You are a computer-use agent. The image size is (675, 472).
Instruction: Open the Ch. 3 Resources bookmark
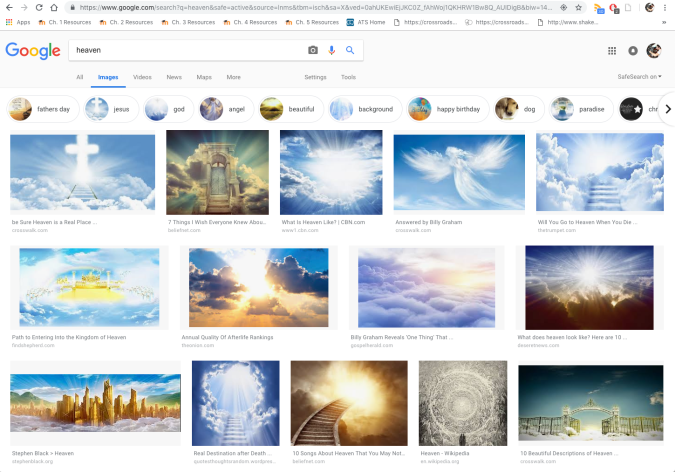(x=189, y=22)
